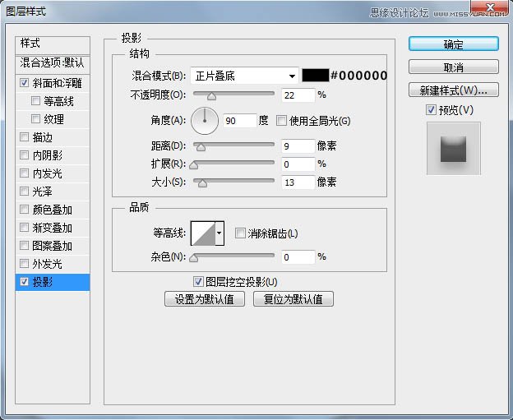The height and width of the screenshot is (420, 513).
Task: Click the angle dial control
Action: point(205,121)
